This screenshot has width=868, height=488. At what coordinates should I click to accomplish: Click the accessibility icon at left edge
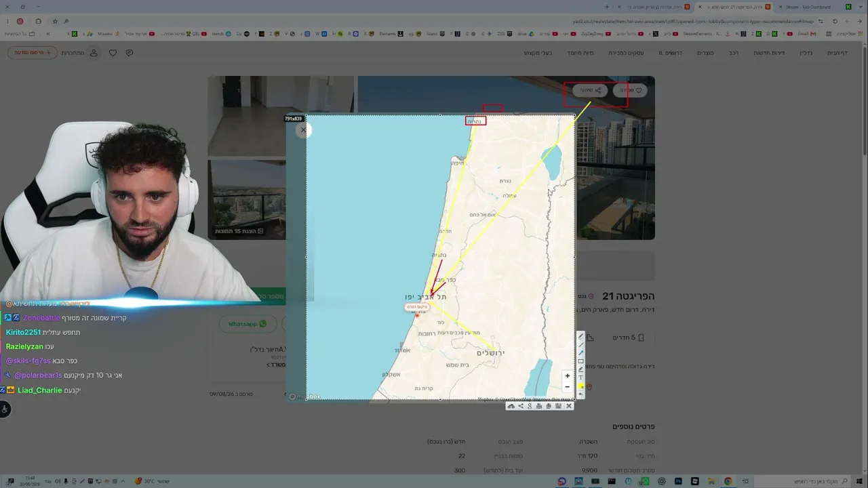pyautogui.click(x=5, y=409)
